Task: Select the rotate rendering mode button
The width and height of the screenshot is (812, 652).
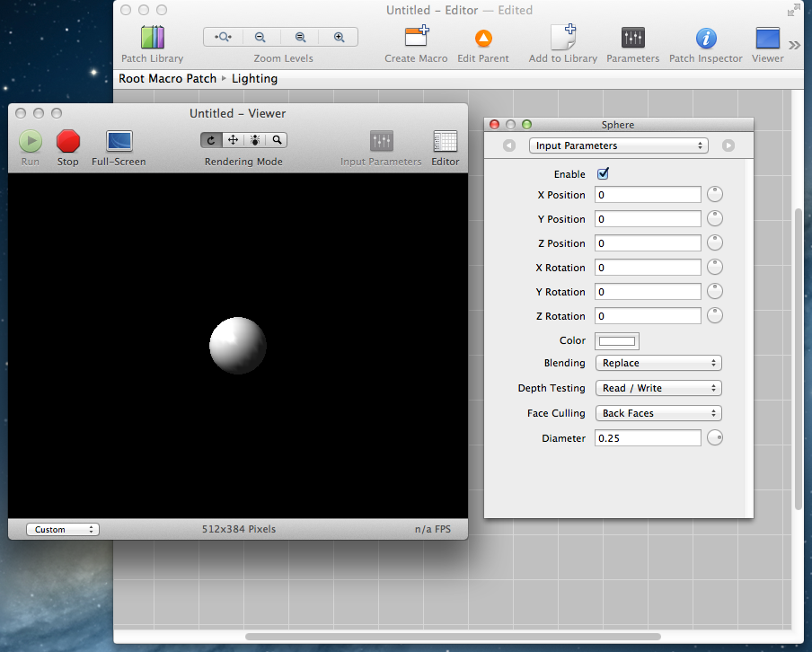Action: [211, 140]
